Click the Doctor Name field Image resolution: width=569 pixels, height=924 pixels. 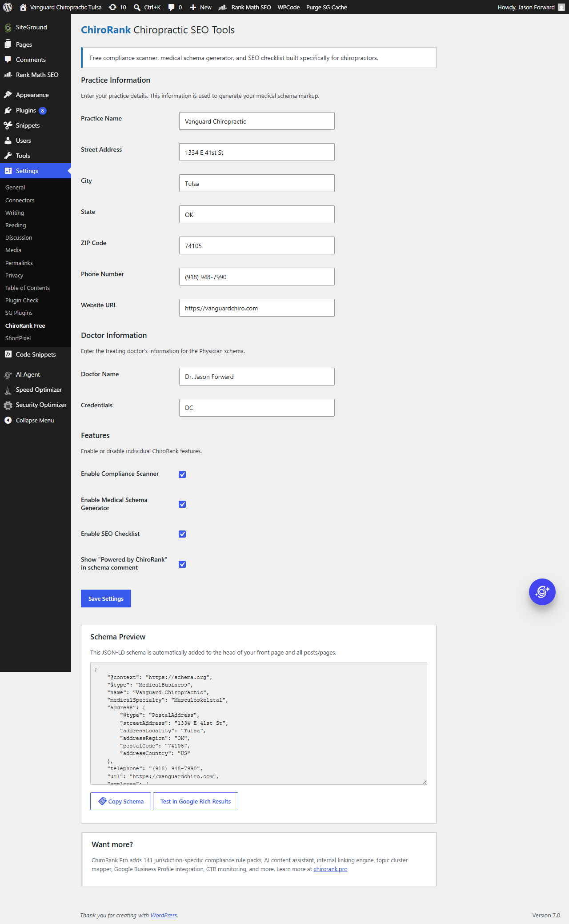[257, 377]
